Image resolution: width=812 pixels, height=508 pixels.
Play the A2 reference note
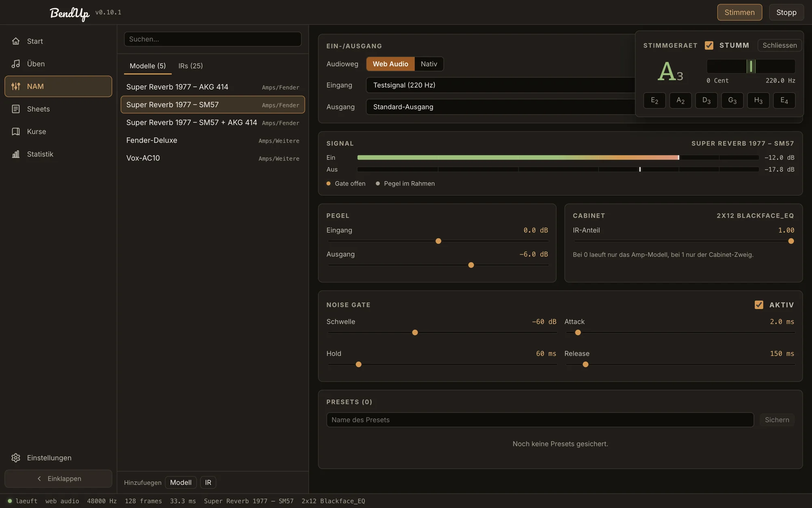[x=680, y=100]
